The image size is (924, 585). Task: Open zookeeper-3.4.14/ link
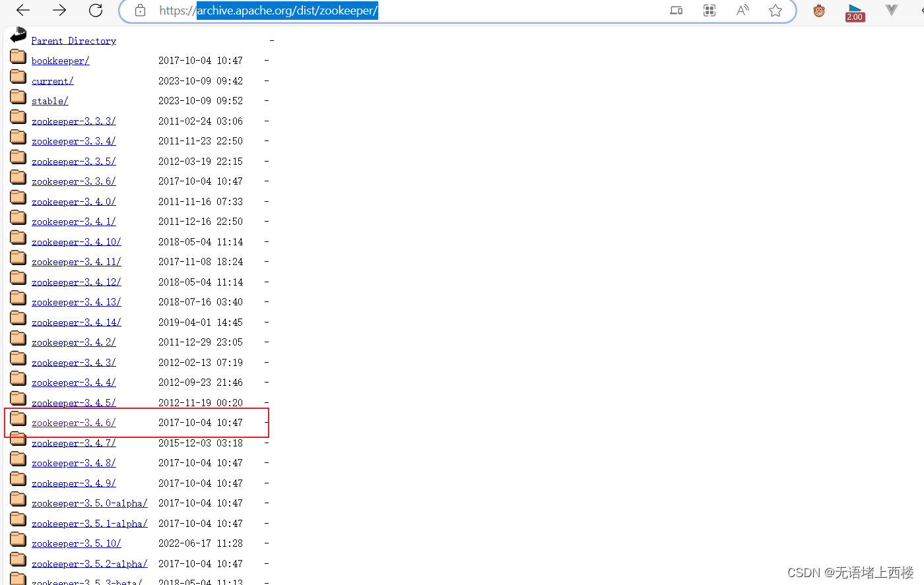pyautogui.click(x=77, y=323)
